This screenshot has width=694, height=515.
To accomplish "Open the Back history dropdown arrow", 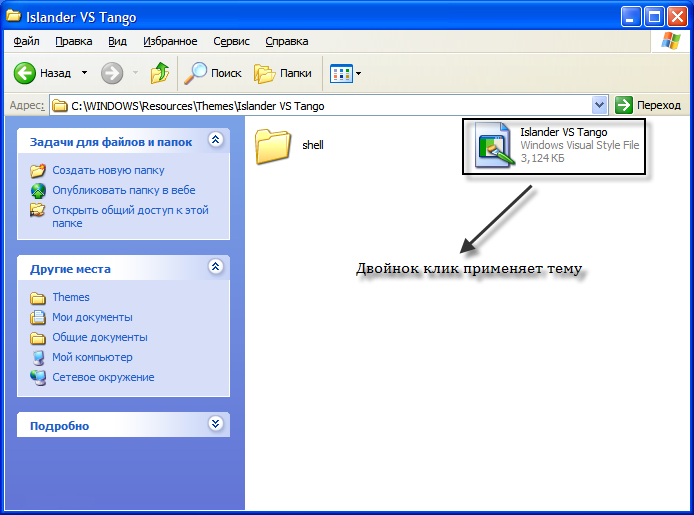I will pyautogui.click(x=85, y=73).
